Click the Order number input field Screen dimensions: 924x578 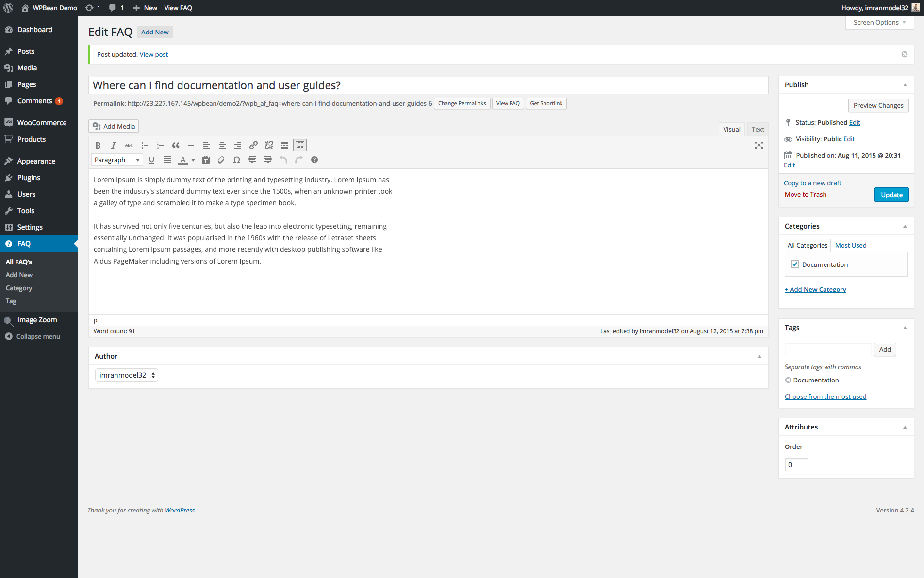click(796, 465)
